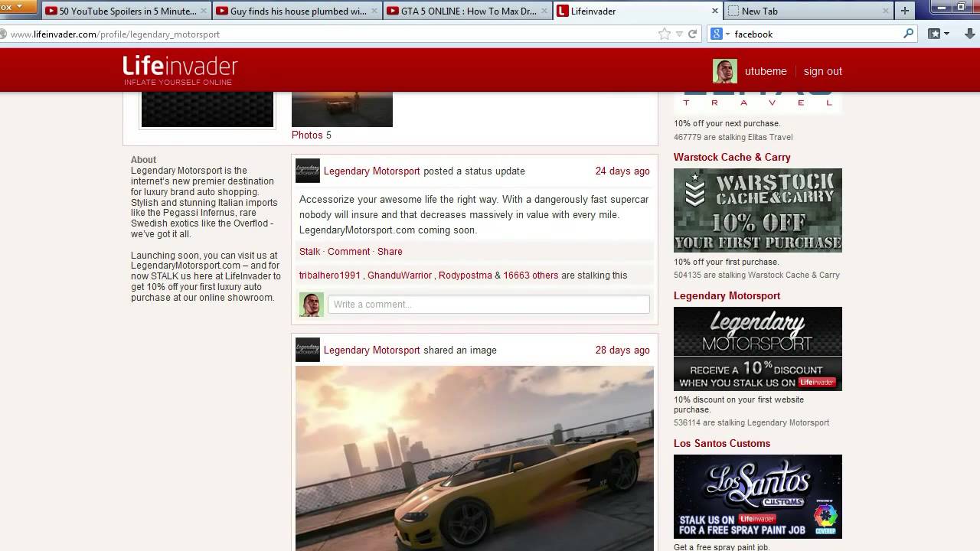Click Legendary Motorsport avatar on shared image post
This screenshot has height=551, width=980.
[x=308, y=350]
